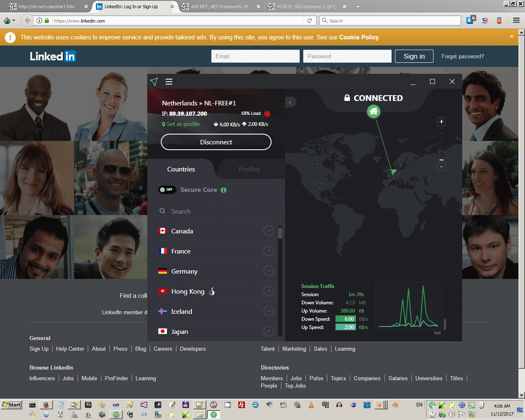Viewport: 525px width, 420px height.
Task: Collapse the sidebar with the left chevron
Action: (x=290, y=102)
